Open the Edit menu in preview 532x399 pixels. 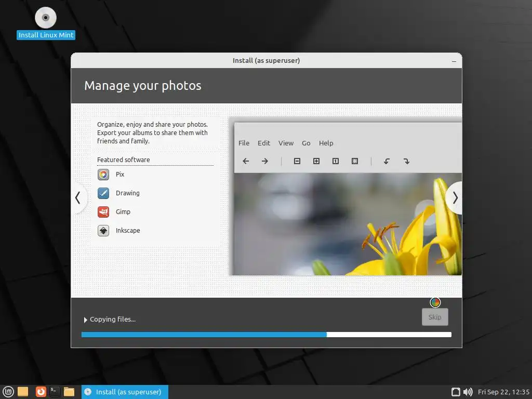263,143
